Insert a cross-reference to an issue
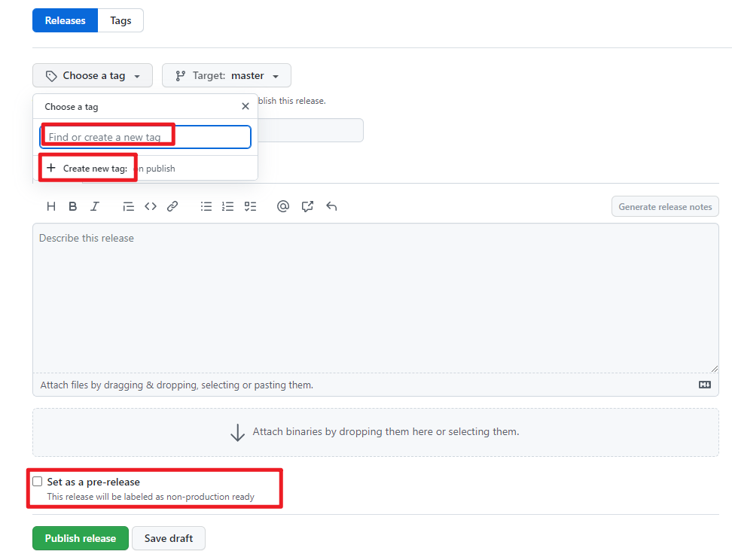The height and width of the screenshot is (560, 732). pyautogui.click(x=307, y=206)
